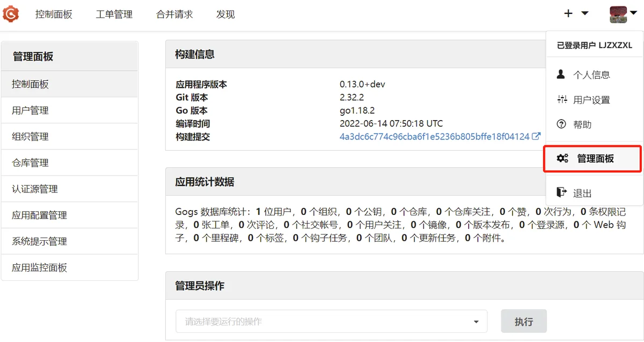Select 用户管理 in the sidebar
Viewport: 644px width, 342px height.
click(31, 110)
